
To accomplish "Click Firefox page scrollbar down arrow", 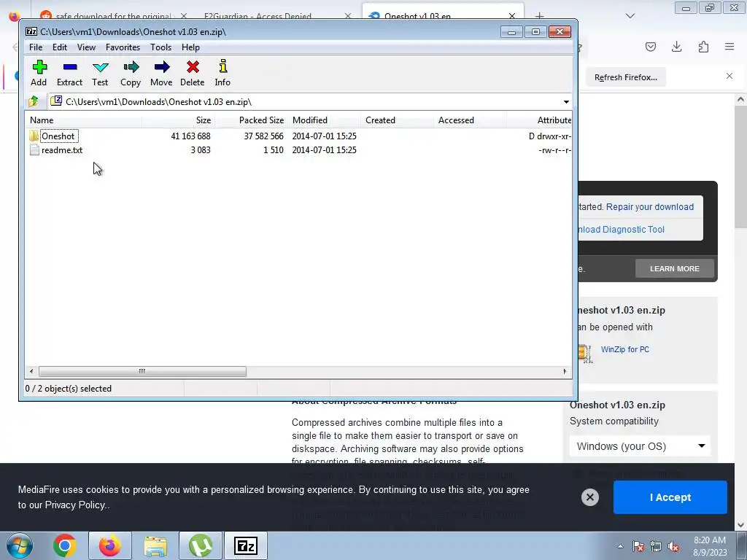I will (740, 525).
